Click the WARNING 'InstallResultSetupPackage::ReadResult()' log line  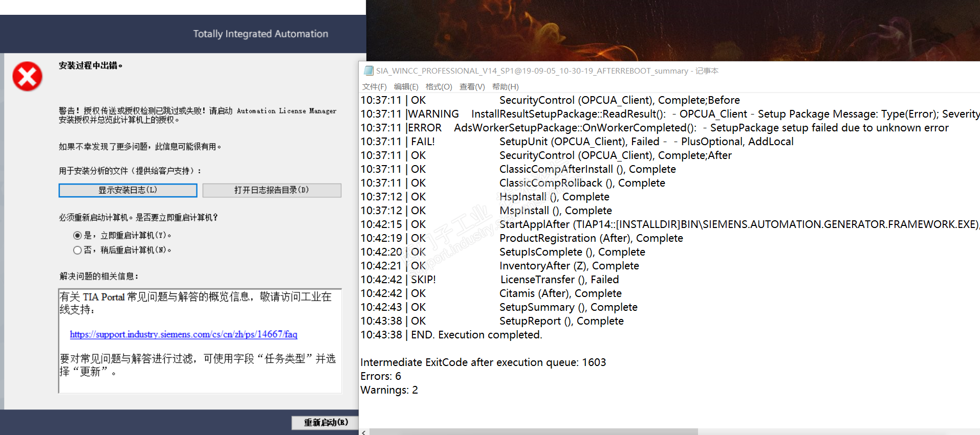click(670, 114)
